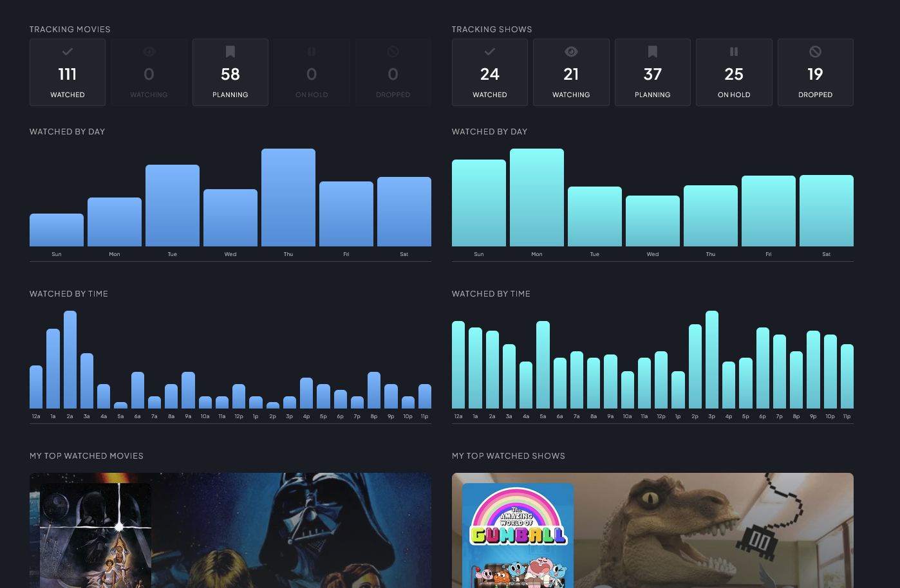900x588 pixels.
Task: Open the Amazing World of Gumball poster
Action: [x=518, y=536]
